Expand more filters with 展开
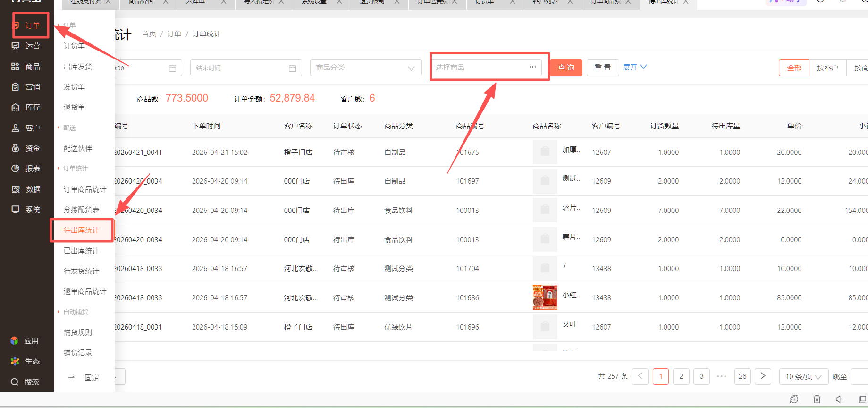This screenshot has width=868, height=408. point(635,67)
